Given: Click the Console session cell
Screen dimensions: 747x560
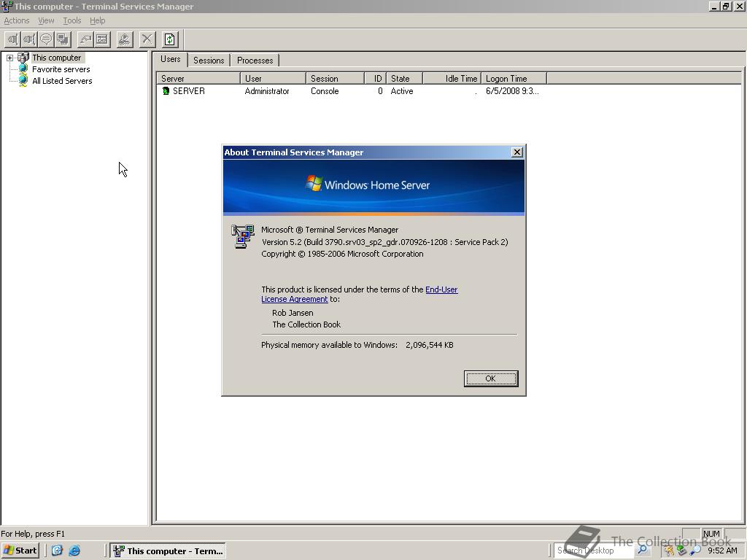Looking at the screenshot, I should 325,91.
